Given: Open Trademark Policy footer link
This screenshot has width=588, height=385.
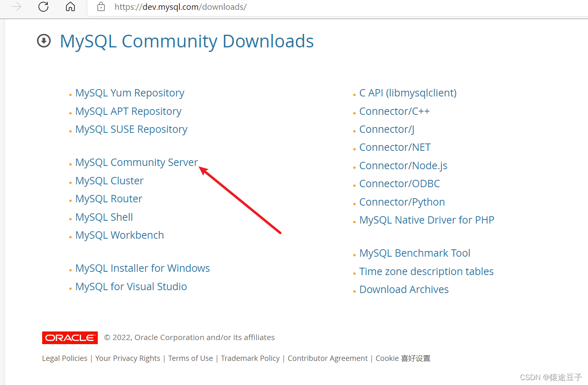Looking at the screenshot, I should tap(250, 358).
